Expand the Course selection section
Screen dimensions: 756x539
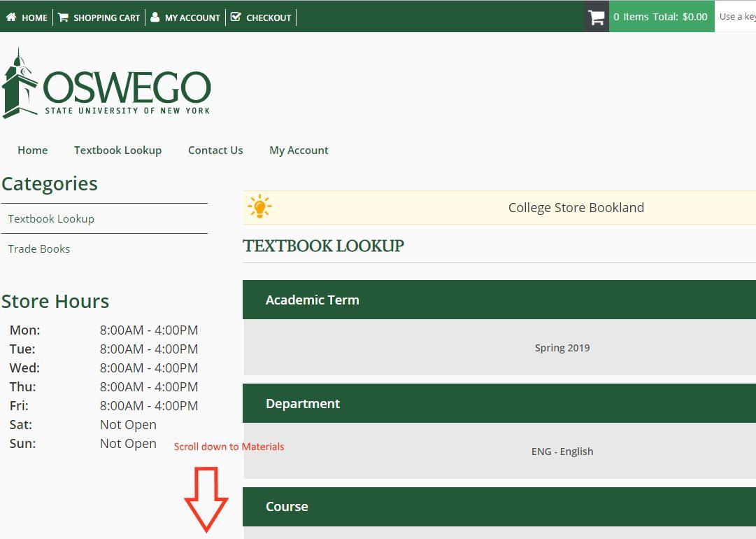coord(498,506)
